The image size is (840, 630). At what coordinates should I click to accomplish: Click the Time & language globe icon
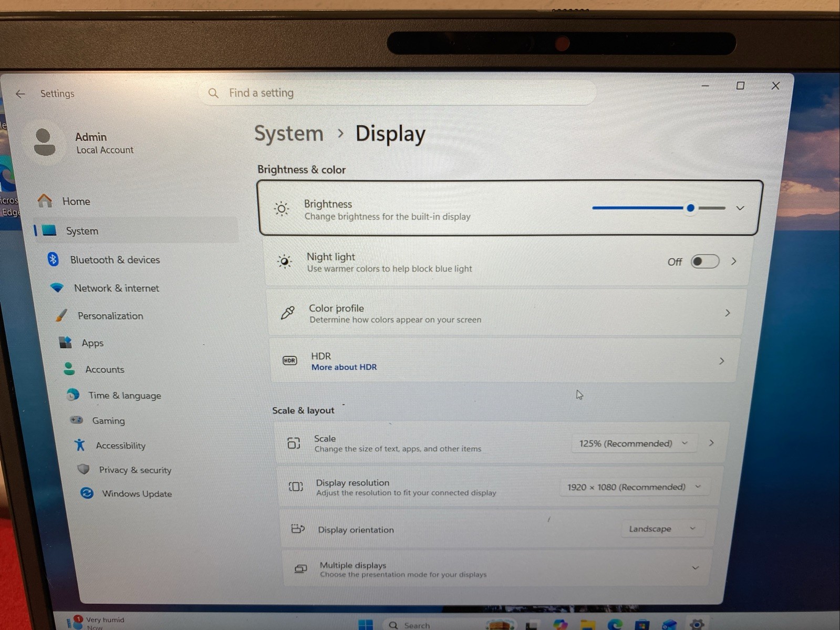[73, 395]
